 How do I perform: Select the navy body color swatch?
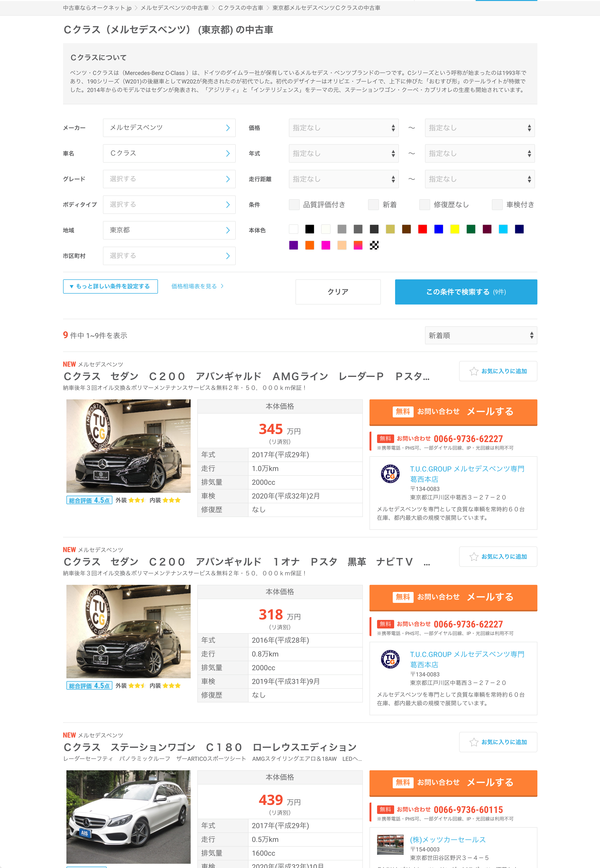(x=519, y=229)
